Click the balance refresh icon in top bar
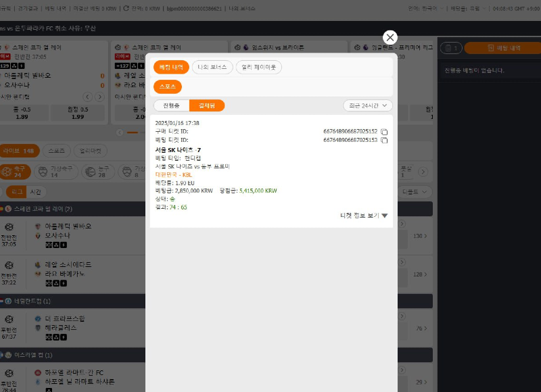The image size is (541, 392). pos(126,9)
